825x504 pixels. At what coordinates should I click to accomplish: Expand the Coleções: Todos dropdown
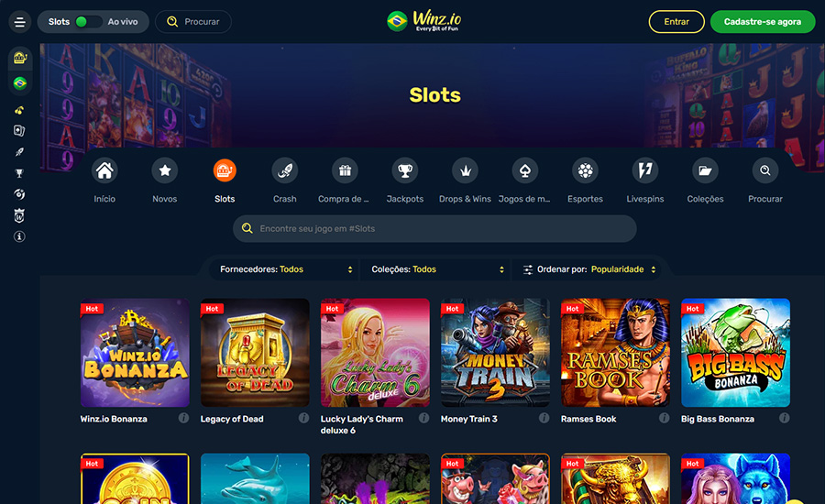tap(438, 269)
